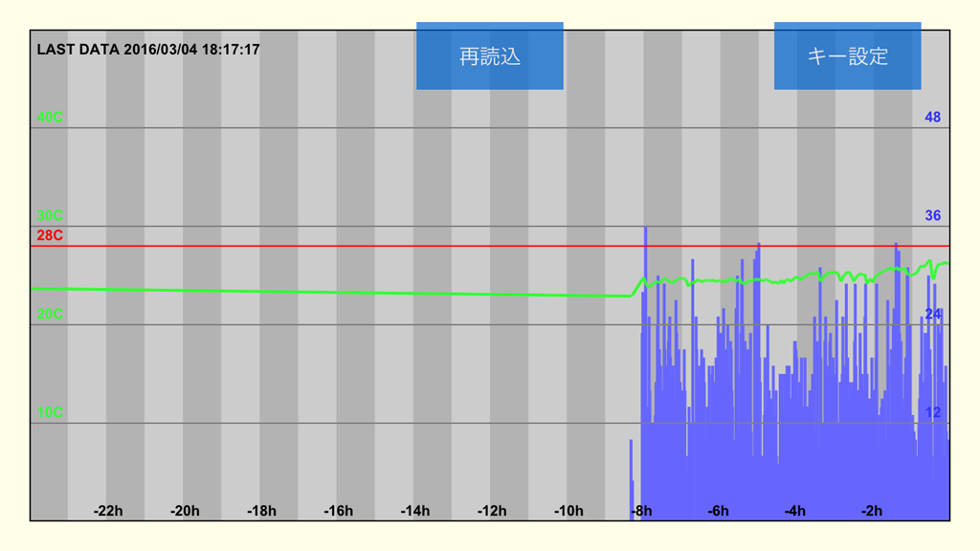
Task: Click the blue 24 axis label
Action: click(932, 314)
